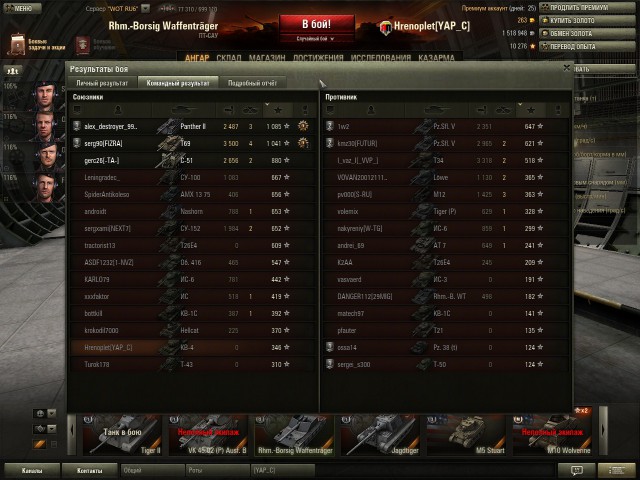This screenshot has height=480, width=640.
Task: Click player row gerc26[-TA-]
Action: (193, 160)
